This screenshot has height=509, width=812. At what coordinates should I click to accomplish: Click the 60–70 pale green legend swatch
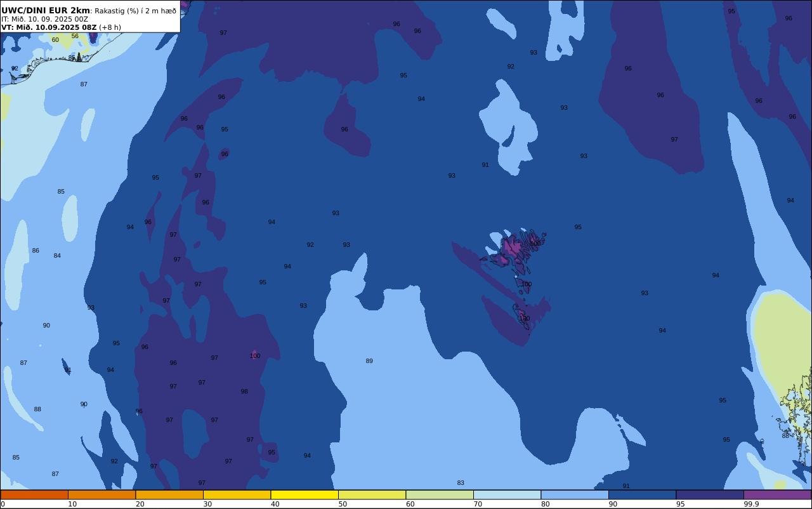click(440, 494)
